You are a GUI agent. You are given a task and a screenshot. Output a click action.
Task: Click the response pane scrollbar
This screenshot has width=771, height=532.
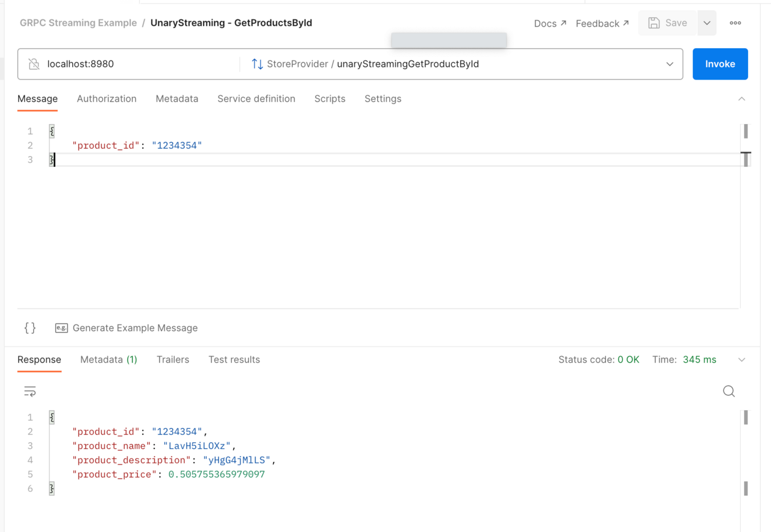pos(746,418)
